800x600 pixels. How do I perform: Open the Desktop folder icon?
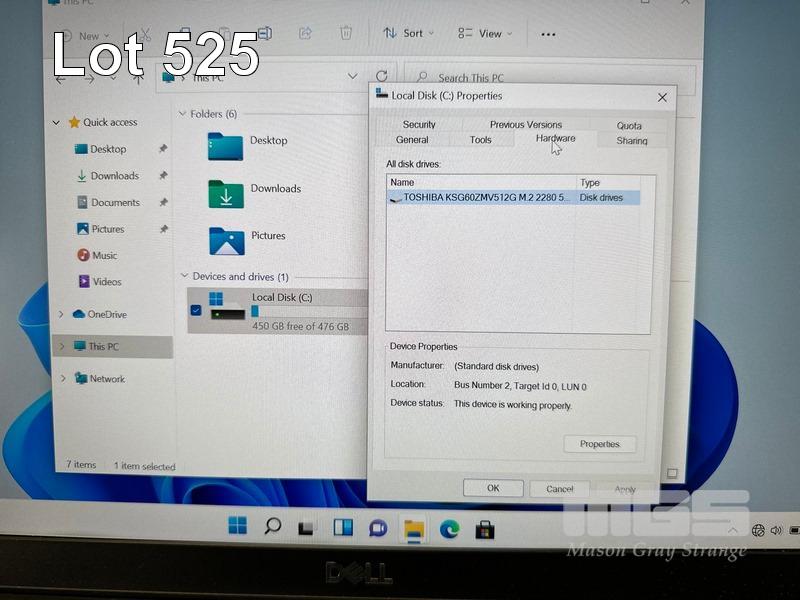(x=225, y=146)
